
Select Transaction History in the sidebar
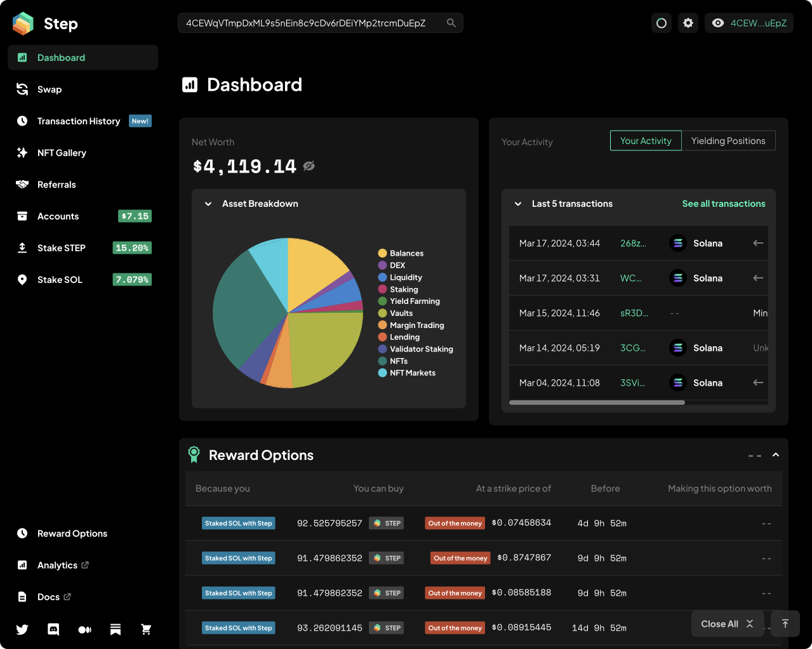[x=79, y=121]
